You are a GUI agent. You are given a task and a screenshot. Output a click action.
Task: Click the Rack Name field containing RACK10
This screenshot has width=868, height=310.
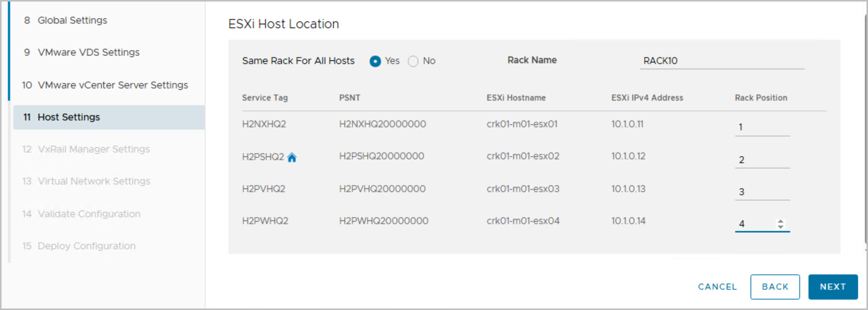(721, 61)
